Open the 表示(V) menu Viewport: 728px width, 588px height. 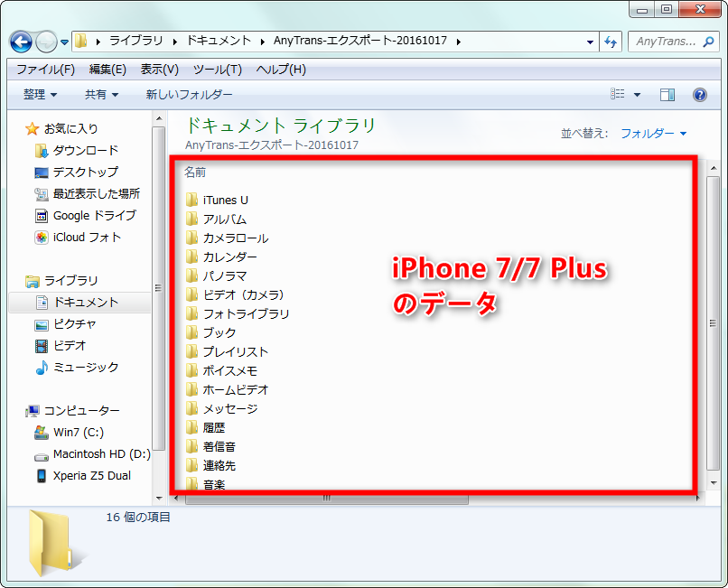[160, 70]
